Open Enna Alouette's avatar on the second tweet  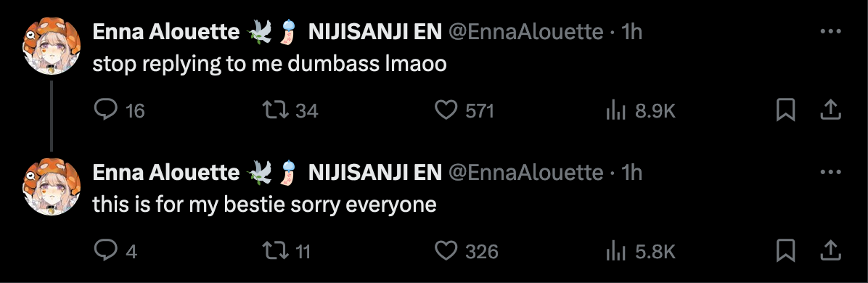[52, 186]
